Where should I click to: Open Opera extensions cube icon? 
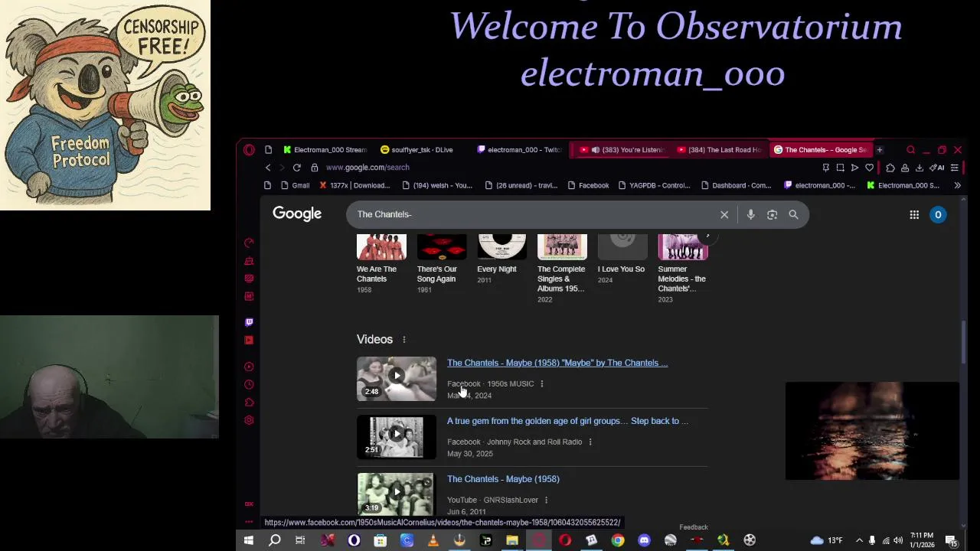[890, 168]
